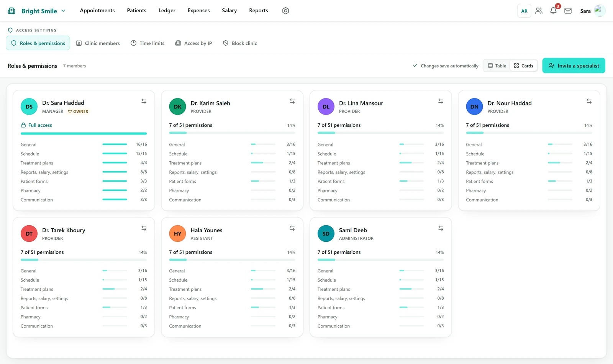
Task: Click Dr. Sara Haddad's overall permissions progress bar
Action: tap(84, 133)
